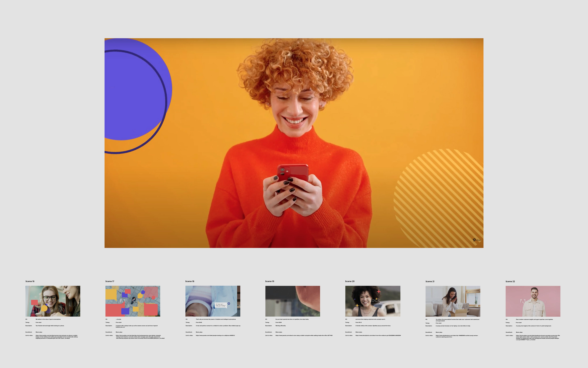The width and height of the screenshot is (588, 368).
Task: Select the Scene 20 smiling woman thumbnail
Action: tap(373, 301)
